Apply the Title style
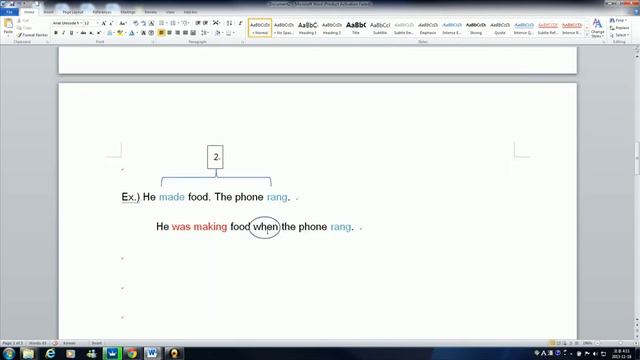This screenshot has height=360, width=640. pyautogui.click(x=356, y=28)
